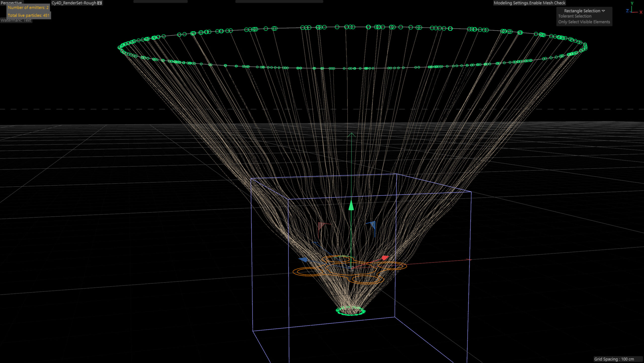Click the Perspective view label

[11, 3]
